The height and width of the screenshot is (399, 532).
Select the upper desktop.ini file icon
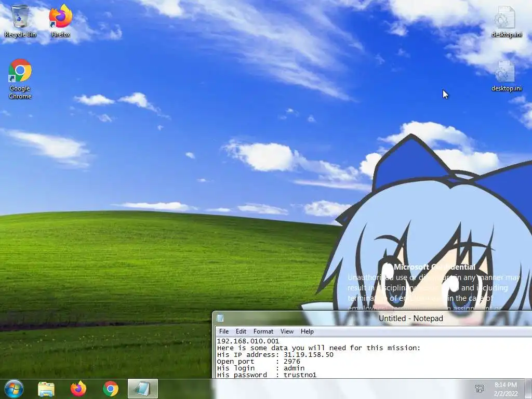[x=506, y=21]
